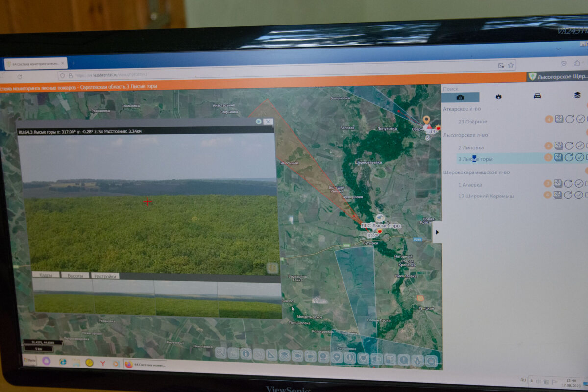Image resolution: width=588 pixels, height=392 pixels.
Task: Open the info tool in map toolbar
Action: pos(246,354)
